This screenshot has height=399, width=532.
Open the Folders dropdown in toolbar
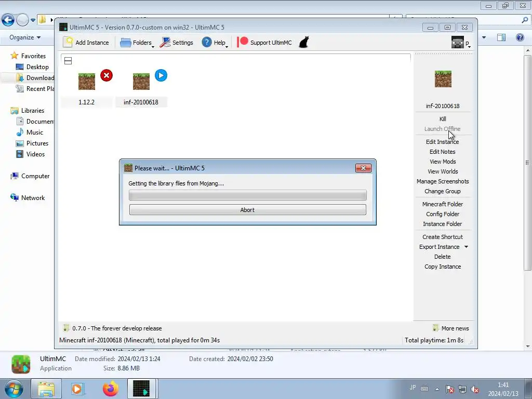click(x=137, y=43)
